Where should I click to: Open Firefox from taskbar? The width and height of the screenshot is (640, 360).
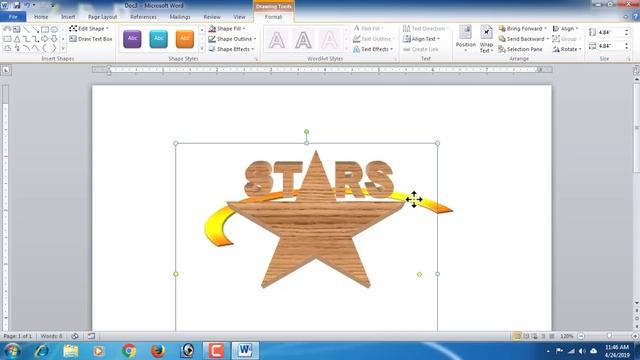[x=158, y=351]
